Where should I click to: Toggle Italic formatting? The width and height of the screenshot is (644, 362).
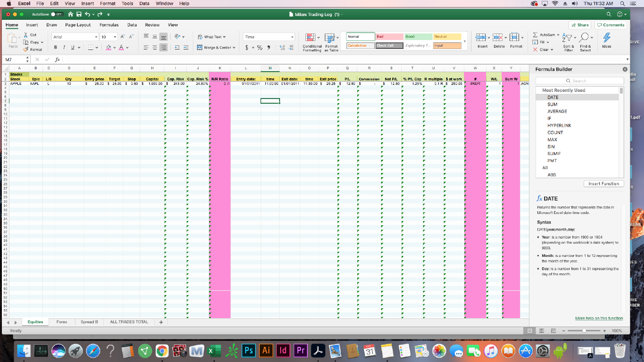(64, 48)
